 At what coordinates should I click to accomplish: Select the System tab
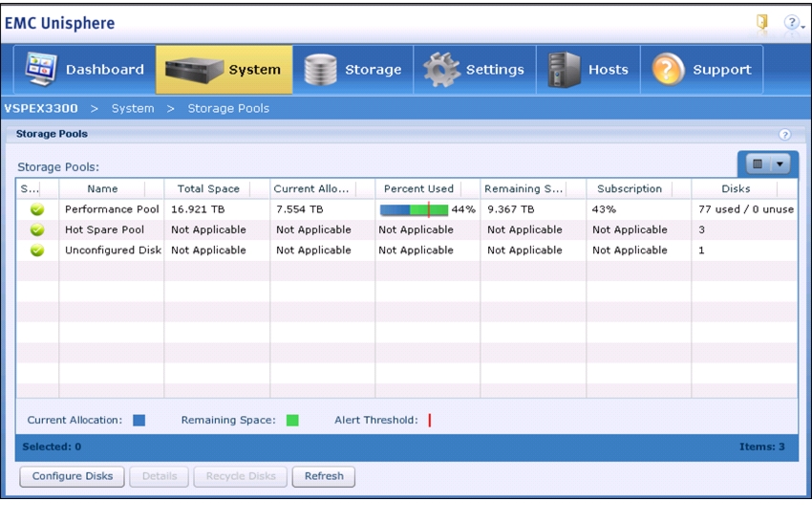(224, 70)
